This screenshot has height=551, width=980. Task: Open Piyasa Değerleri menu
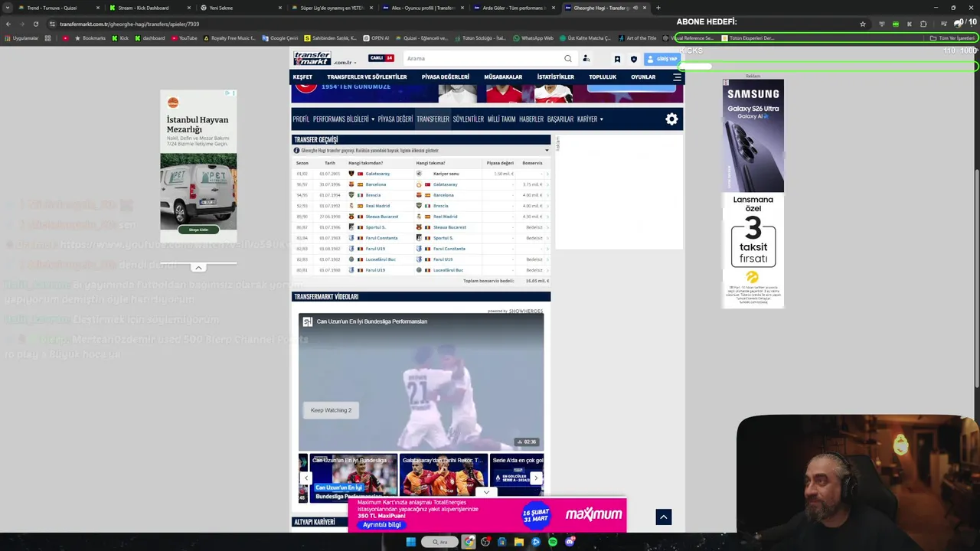pos(445,77)
